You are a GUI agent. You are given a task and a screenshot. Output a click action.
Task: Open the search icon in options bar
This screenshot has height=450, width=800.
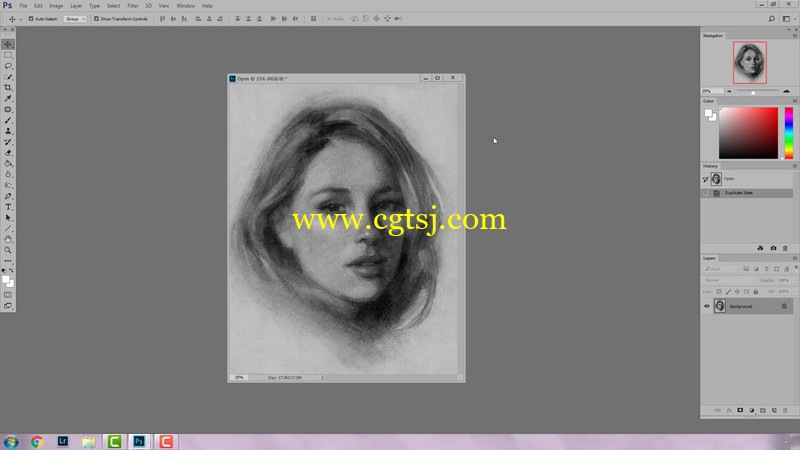[x=771, y=19]
